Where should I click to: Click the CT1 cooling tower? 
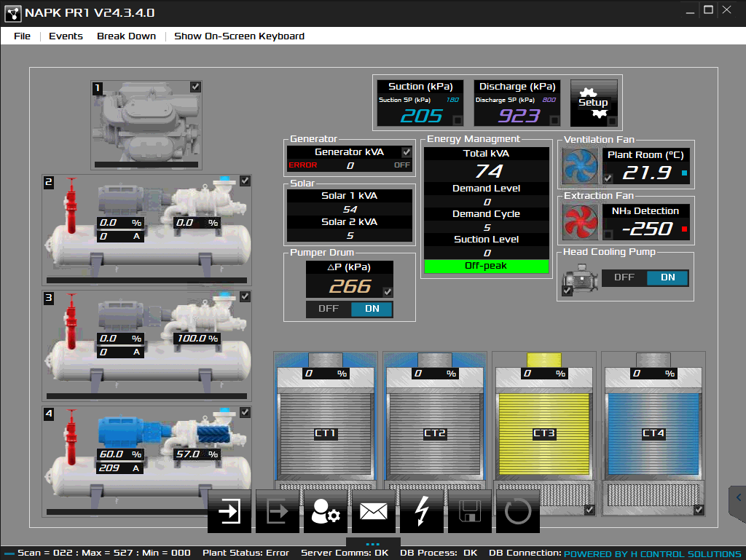click(x=326, y=433)
